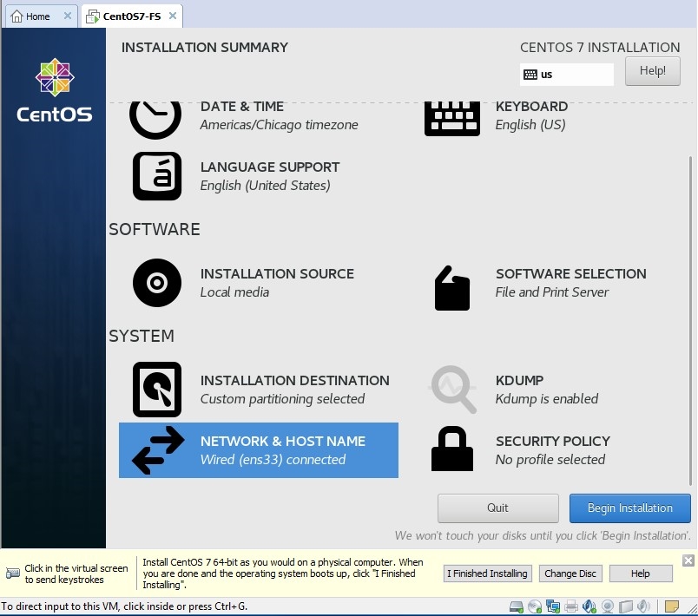Click the Begin Installation button

(x=629, y=508)
